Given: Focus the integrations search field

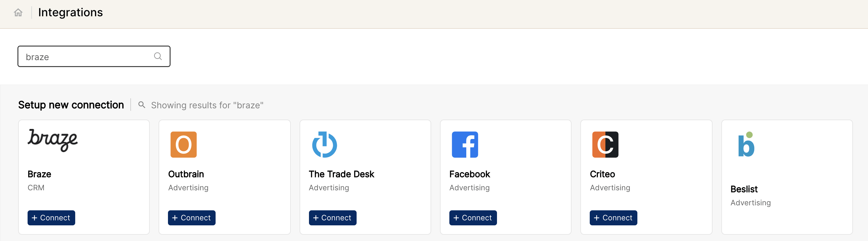Looking at the screenshot, I should (x=88, y=57).
